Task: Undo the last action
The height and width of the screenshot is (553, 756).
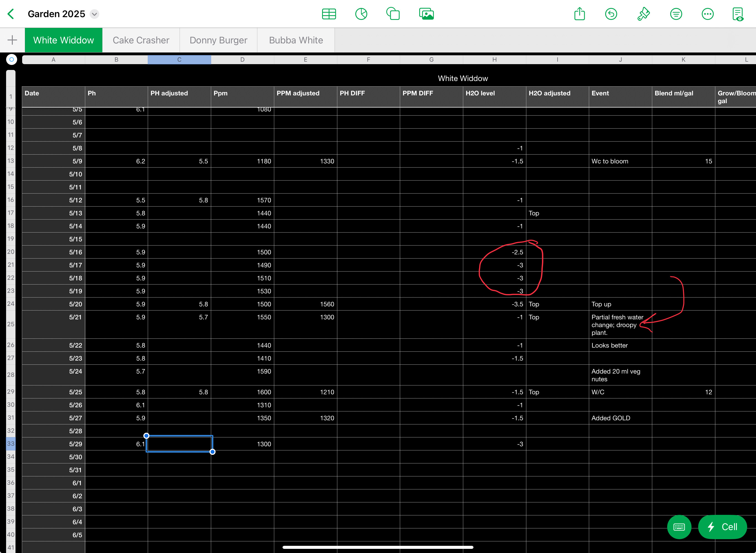Action: point(611,14)
